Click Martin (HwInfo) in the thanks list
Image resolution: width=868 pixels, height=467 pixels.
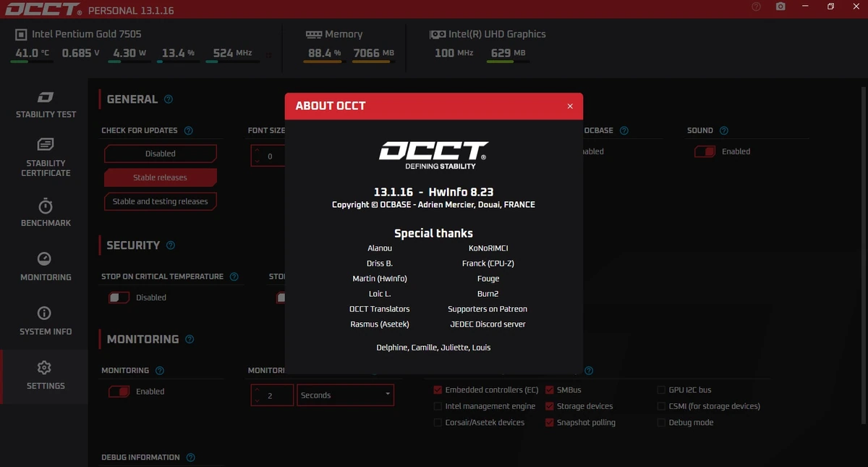[380, 279]
